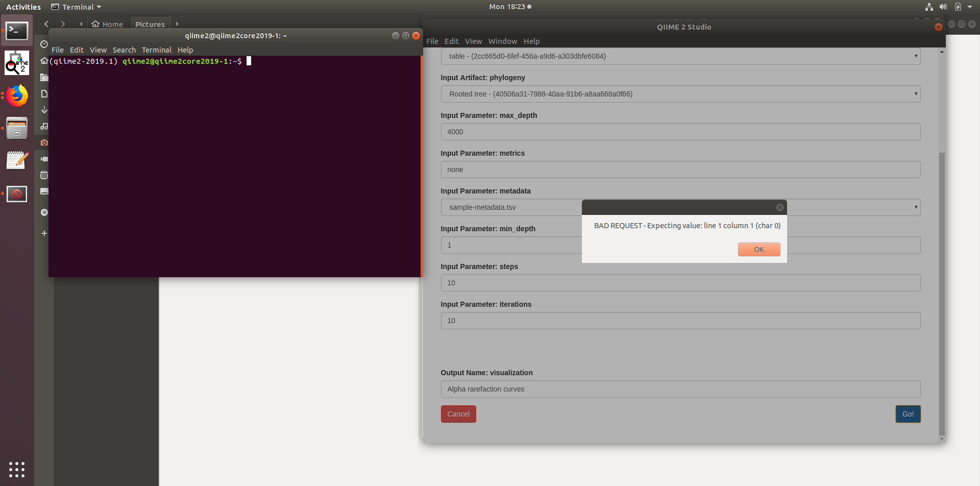Expand the Rooted tree phylogeny dropdown

pyautogui.click(x=916, y=94)
